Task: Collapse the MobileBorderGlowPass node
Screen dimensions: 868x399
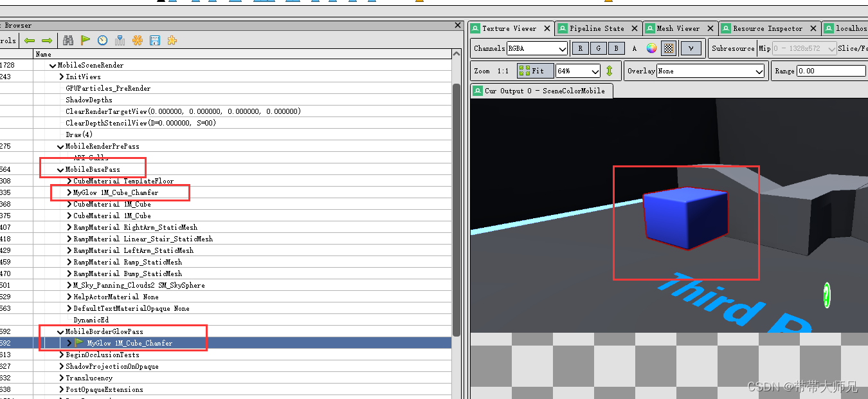Action: [61, 331]
